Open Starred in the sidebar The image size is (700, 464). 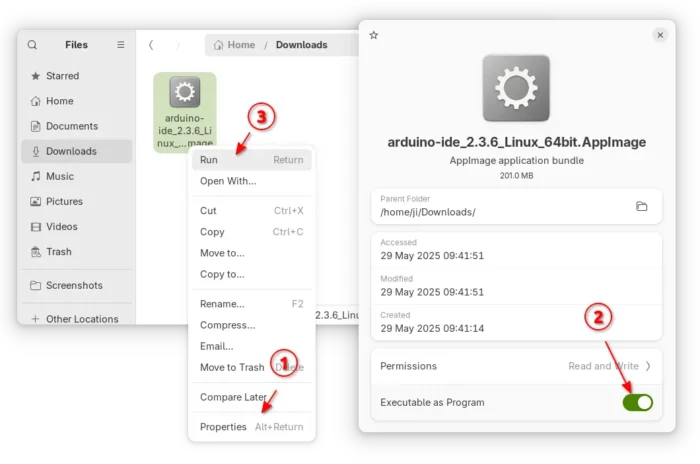coord(77,76)
